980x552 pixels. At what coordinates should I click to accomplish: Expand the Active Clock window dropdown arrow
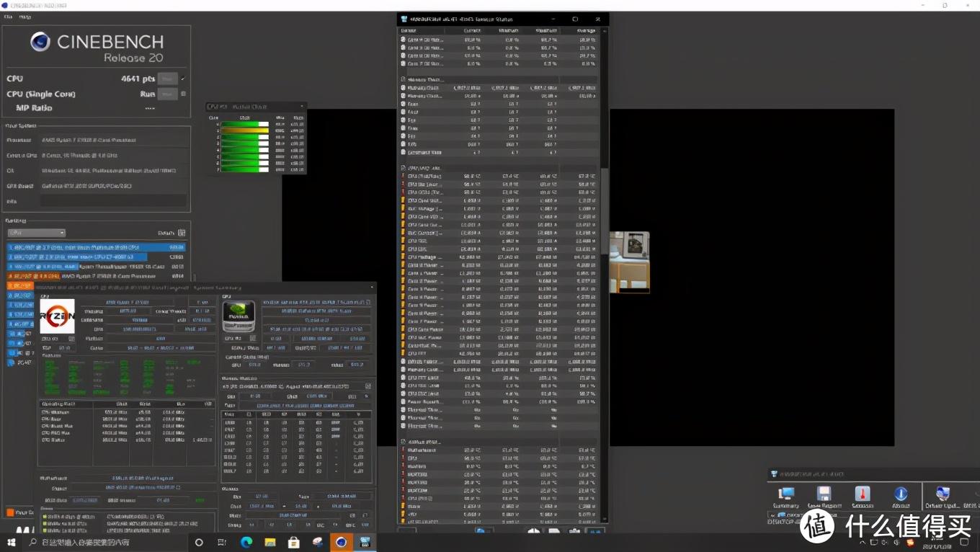302,107
